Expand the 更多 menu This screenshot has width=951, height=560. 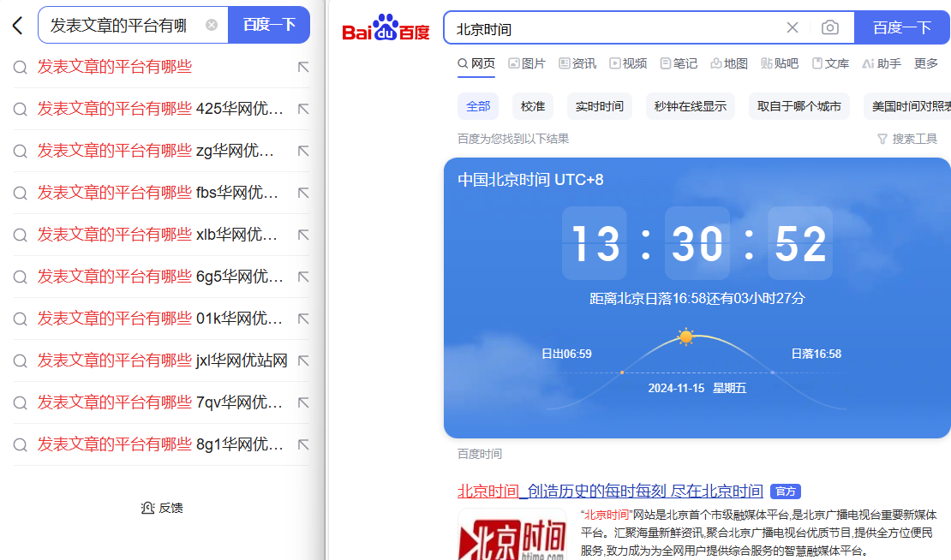click(925, 63)
